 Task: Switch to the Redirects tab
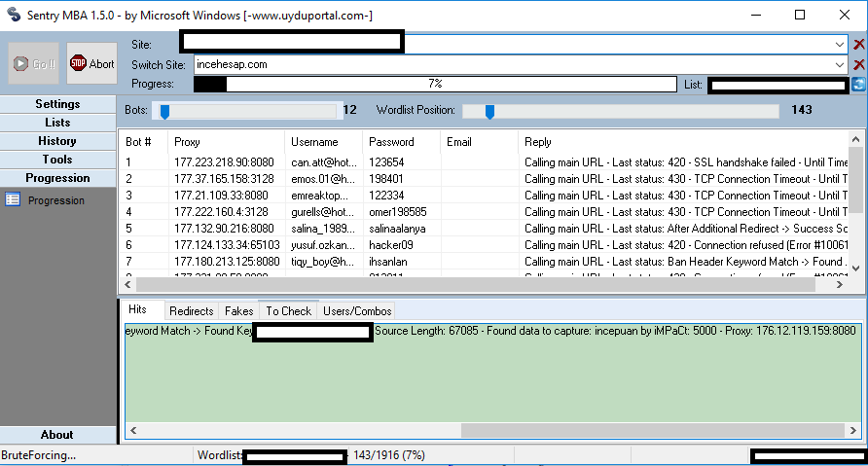click(191, 311)
